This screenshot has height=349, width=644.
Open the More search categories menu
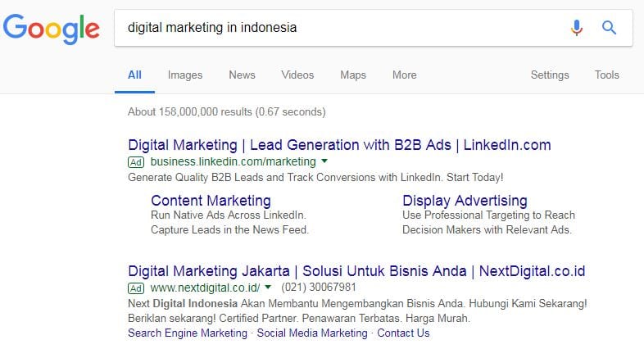point(405,75)
